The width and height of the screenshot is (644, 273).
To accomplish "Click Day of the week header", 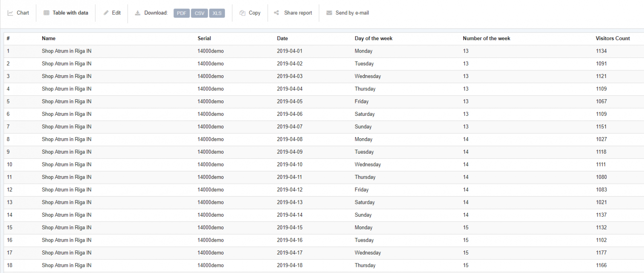I will pyautogui.click(x=373, y=39).
